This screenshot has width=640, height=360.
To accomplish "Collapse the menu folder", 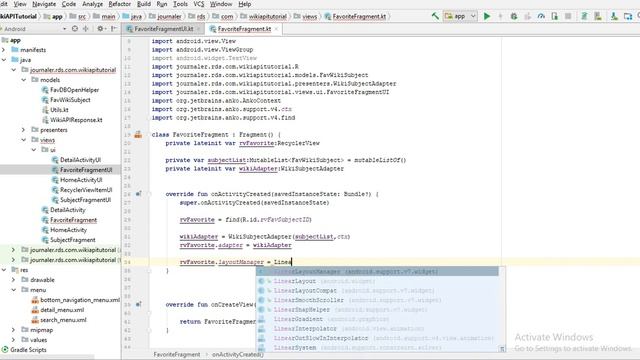I will (x=13, y=290).
